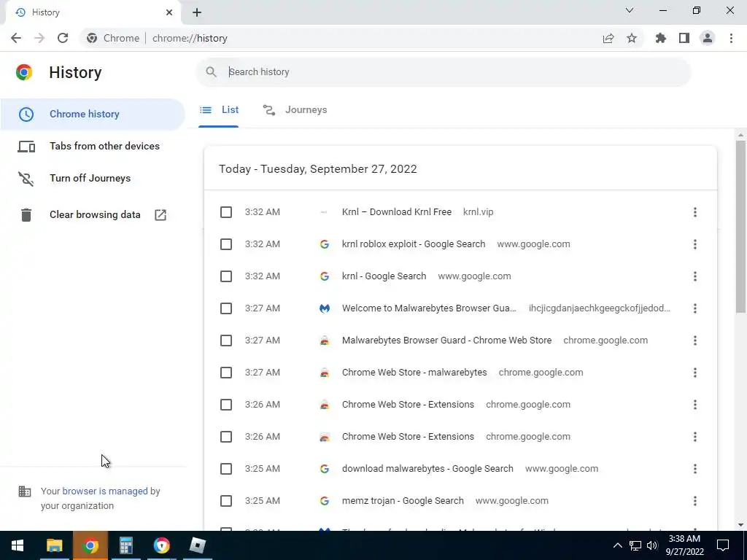Click the vertical scrollbar thumb
The height and width of the screenshot is (560, 747).
tap(740, 227)
